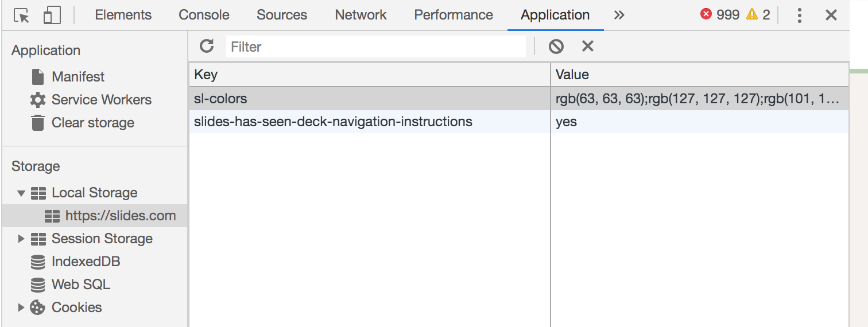Screen dimensions: 868x327
Task: Collapse the Local Storage tree
Action: (21, 193)
